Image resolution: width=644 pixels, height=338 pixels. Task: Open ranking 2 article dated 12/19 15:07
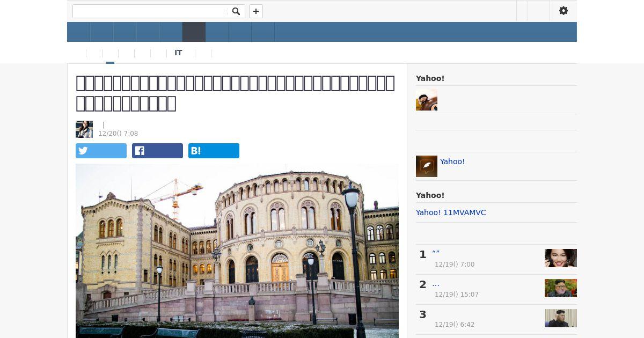pos(436,284)
